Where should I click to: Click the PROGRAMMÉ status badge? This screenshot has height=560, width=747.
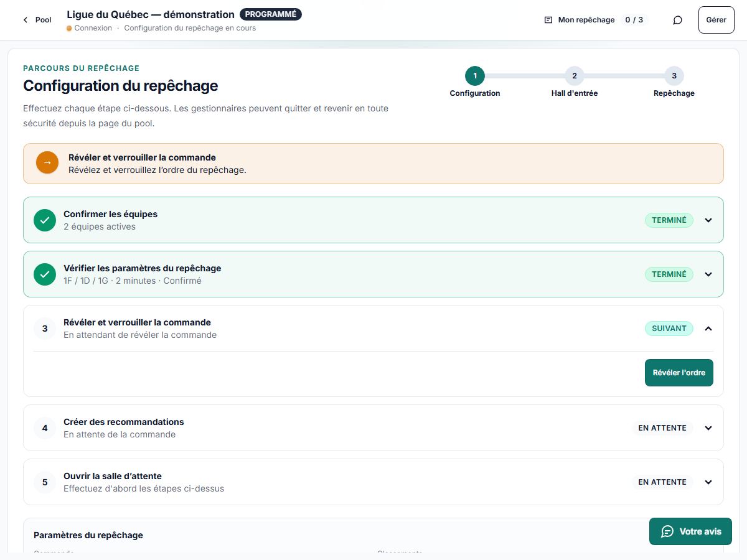[271, 14]
